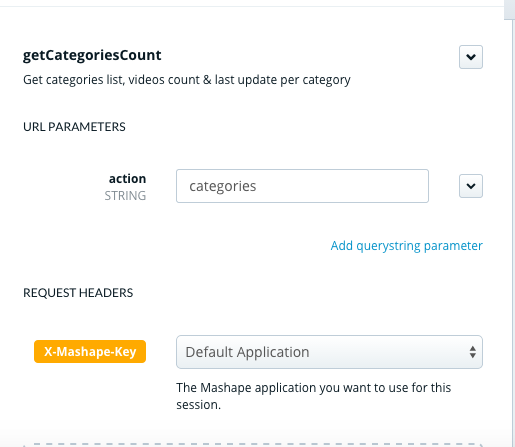Click the word "categories" inside the action input

point(223,186)
